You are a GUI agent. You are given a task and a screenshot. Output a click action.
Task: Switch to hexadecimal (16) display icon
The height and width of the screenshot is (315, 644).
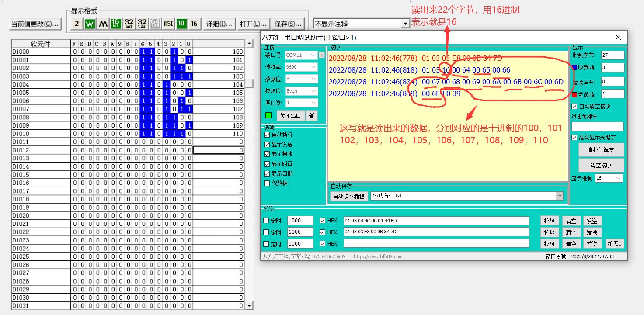(194, 24)
